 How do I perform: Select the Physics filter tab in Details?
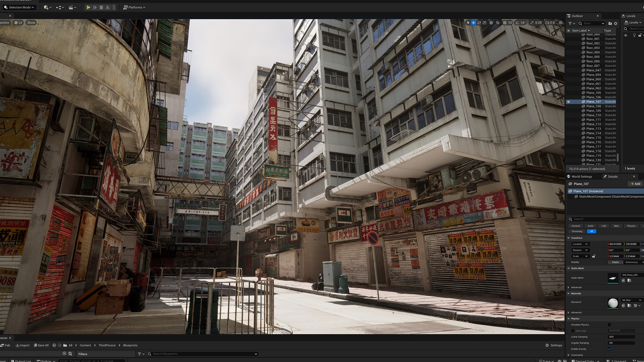pos(631,226)
